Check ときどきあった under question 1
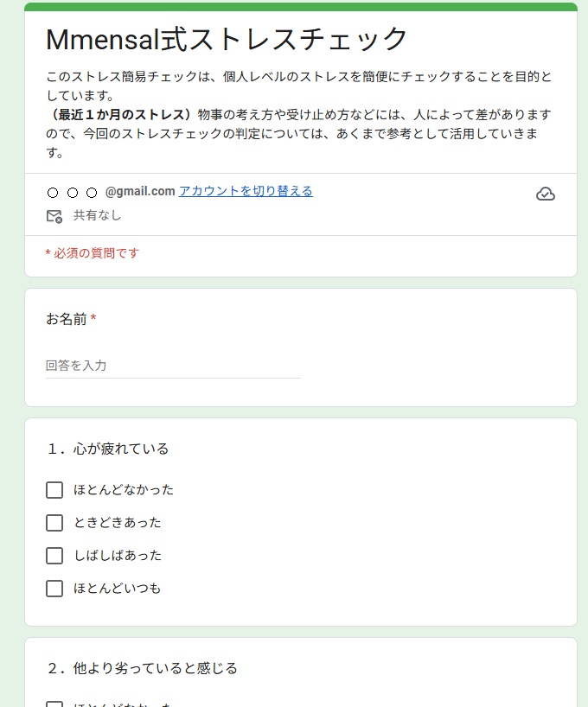Viewport: 588px width, 707px height. click(x=54, y=523)
